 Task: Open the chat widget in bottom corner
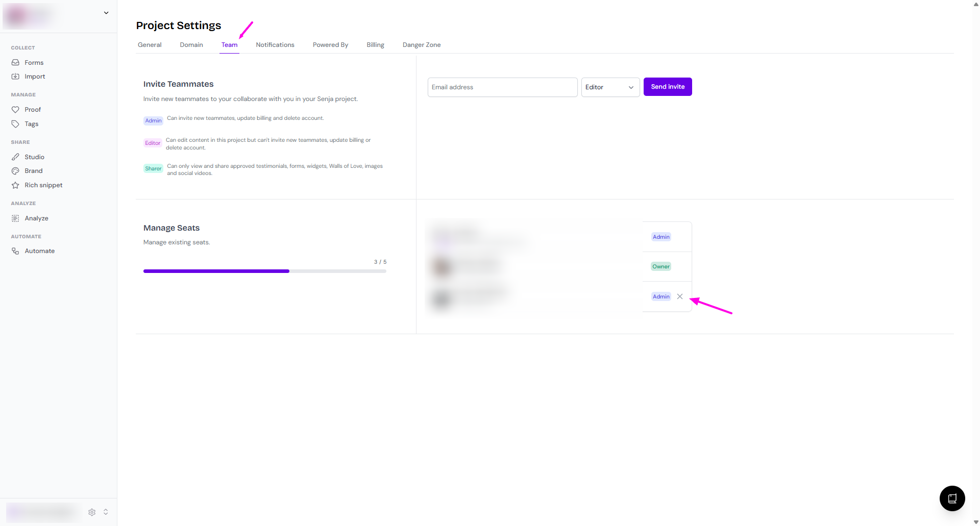[x=952, y=498]
